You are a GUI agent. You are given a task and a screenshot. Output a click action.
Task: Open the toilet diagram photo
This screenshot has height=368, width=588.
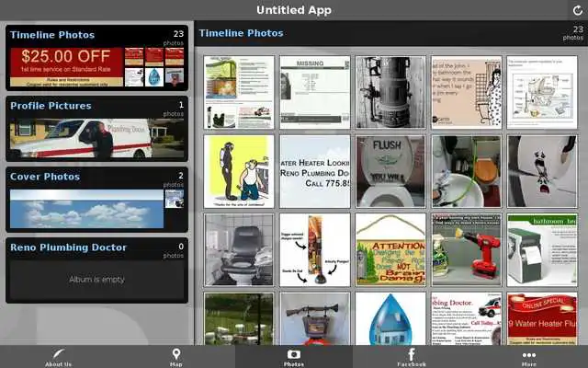542,92
